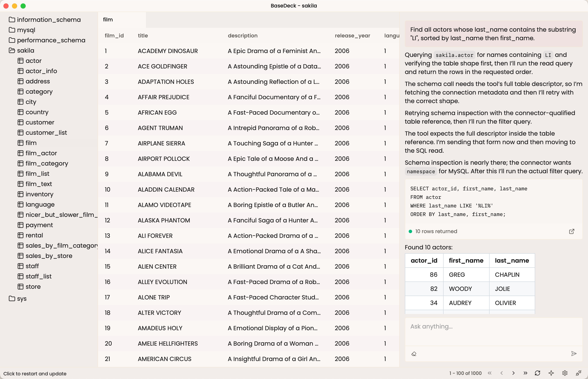Jump to the last page with the double chevron
588x379 pixels.
(526, 373)
